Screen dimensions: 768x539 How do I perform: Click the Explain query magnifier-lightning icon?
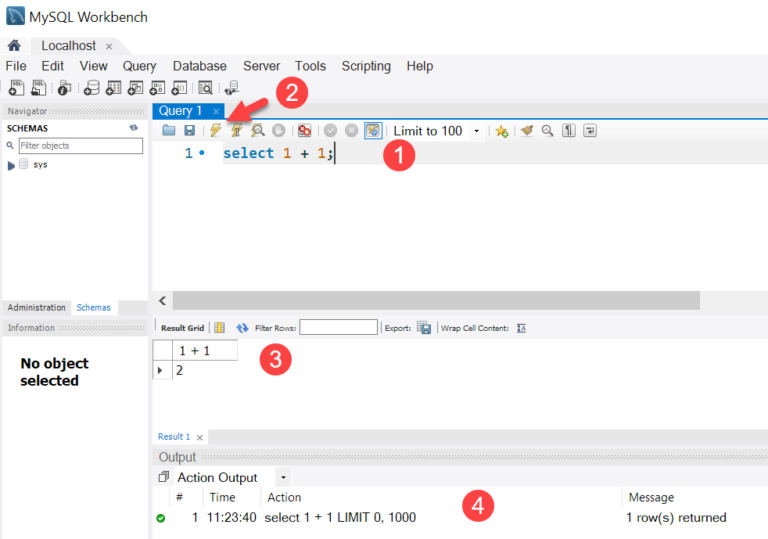pyautogui.click(x=258, y=131)
